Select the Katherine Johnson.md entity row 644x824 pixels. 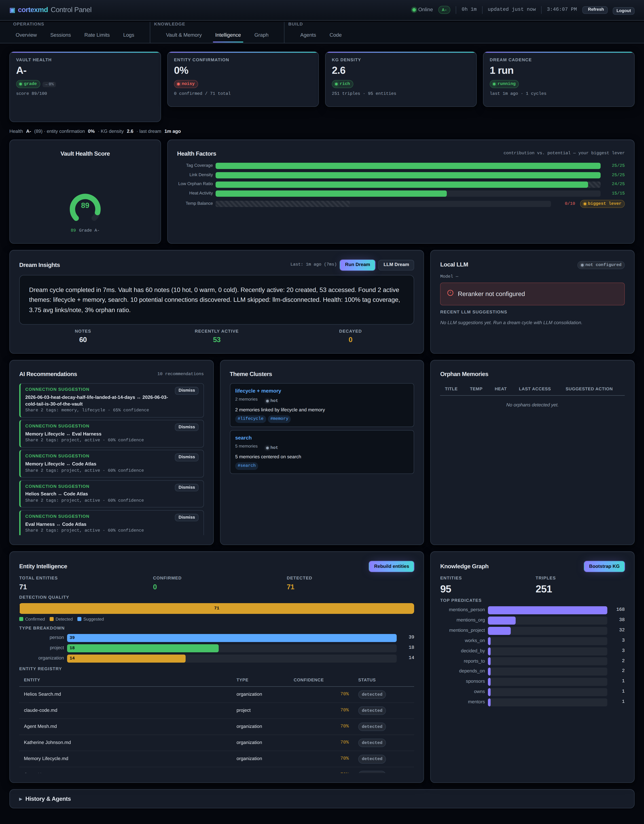point(217,742)
